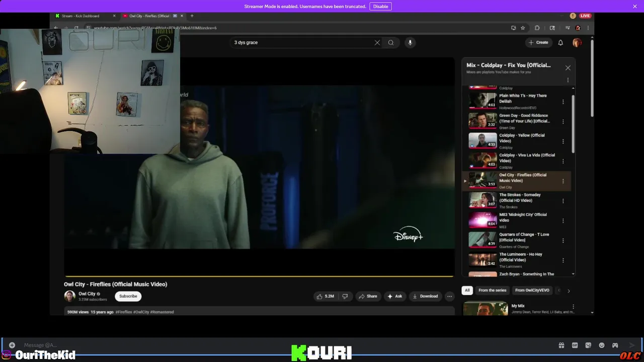Open YouTube account avatar menu

tap(577, 43)
